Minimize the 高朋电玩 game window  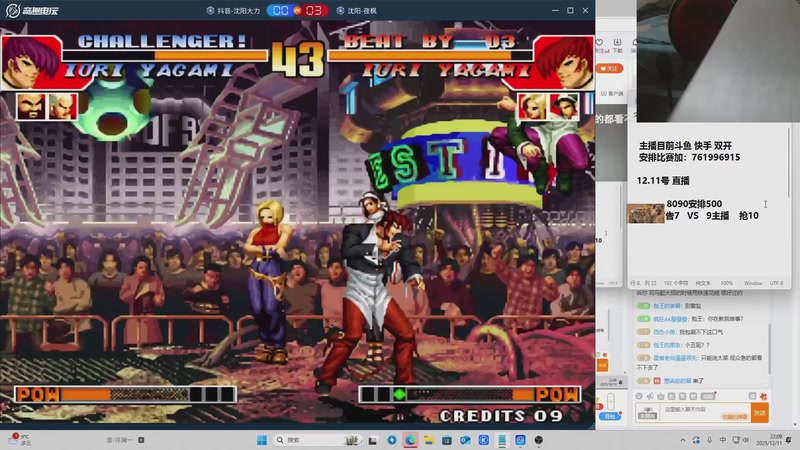point(555,10)
